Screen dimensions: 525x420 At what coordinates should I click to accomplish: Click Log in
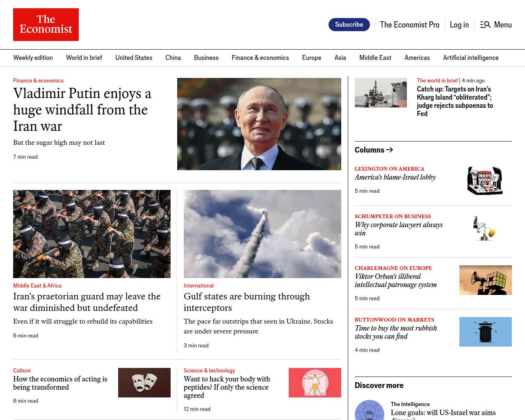point(459,25)
